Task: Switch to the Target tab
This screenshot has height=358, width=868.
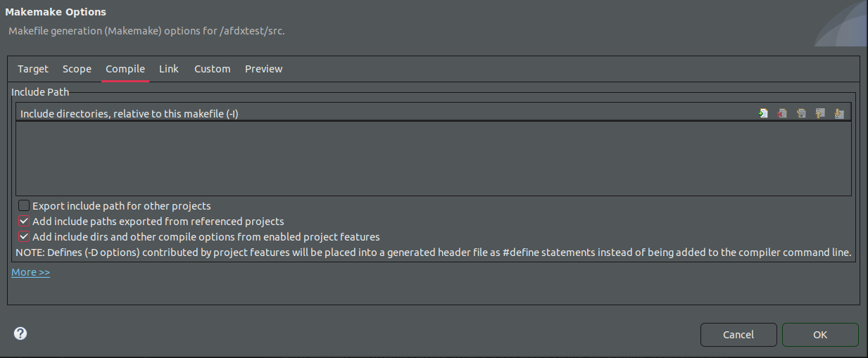Action: (x=33, y=69)
